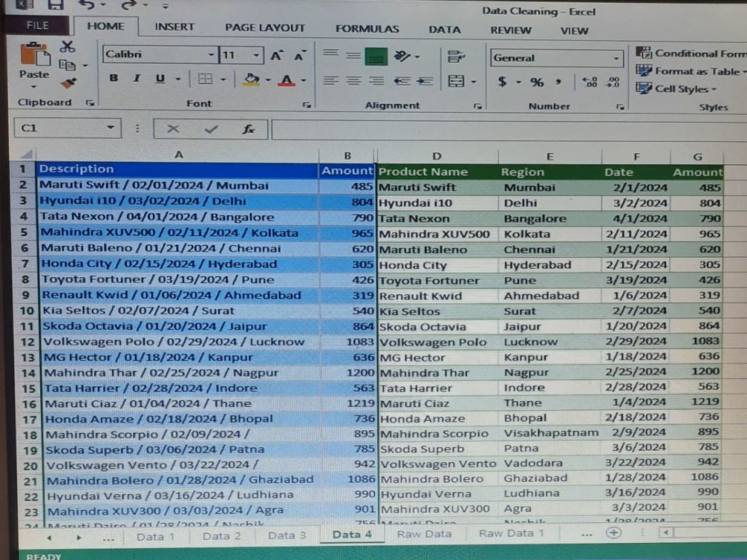Screen dimensions: 747x560
Task: Toggle Italic formatting
Action: (137, 78)
